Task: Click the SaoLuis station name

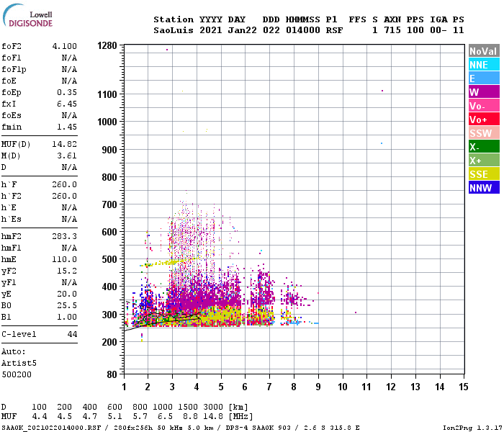Action: pyautogui.click(x=174, y=30)
